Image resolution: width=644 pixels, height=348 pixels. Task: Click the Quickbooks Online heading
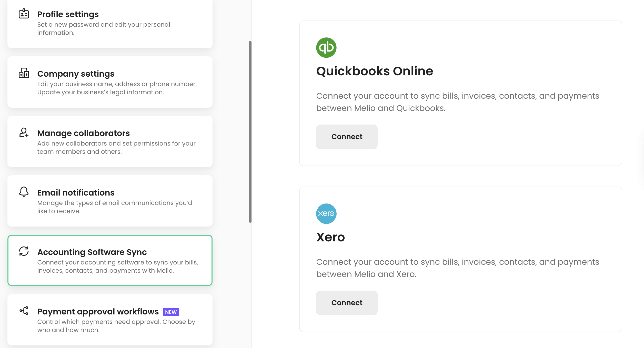pos(375,71)
